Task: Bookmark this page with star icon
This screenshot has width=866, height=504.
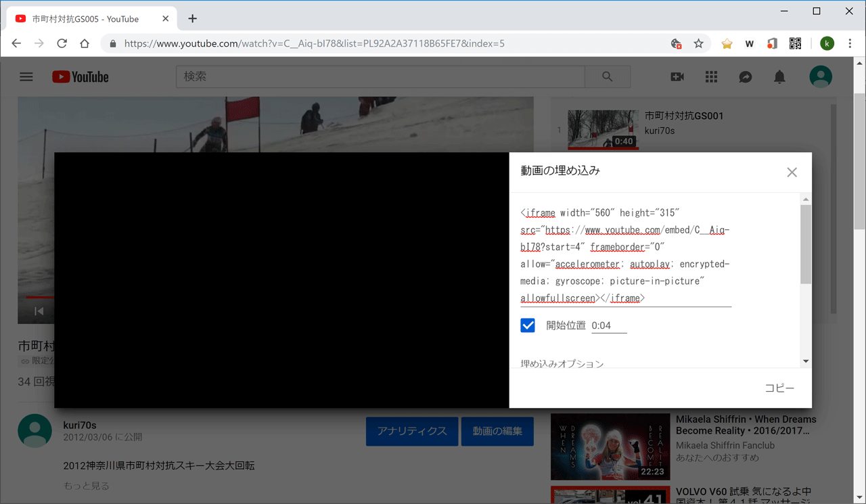Action: tap(699, 43)
